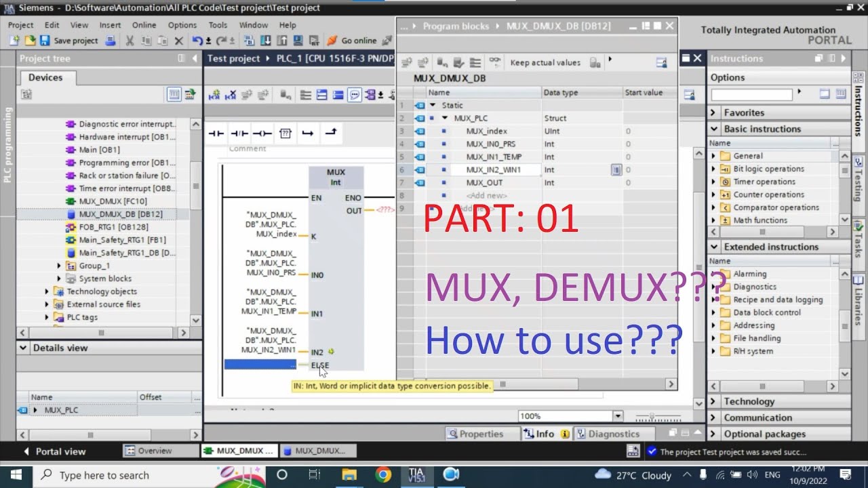
Task: Expand the Communication instructions section
Action: pos(713,418)
